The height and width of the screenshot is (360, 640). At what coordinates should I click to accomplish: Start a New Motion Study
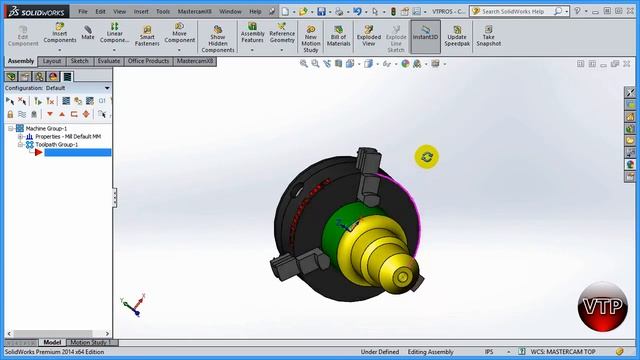pos(311,39)
